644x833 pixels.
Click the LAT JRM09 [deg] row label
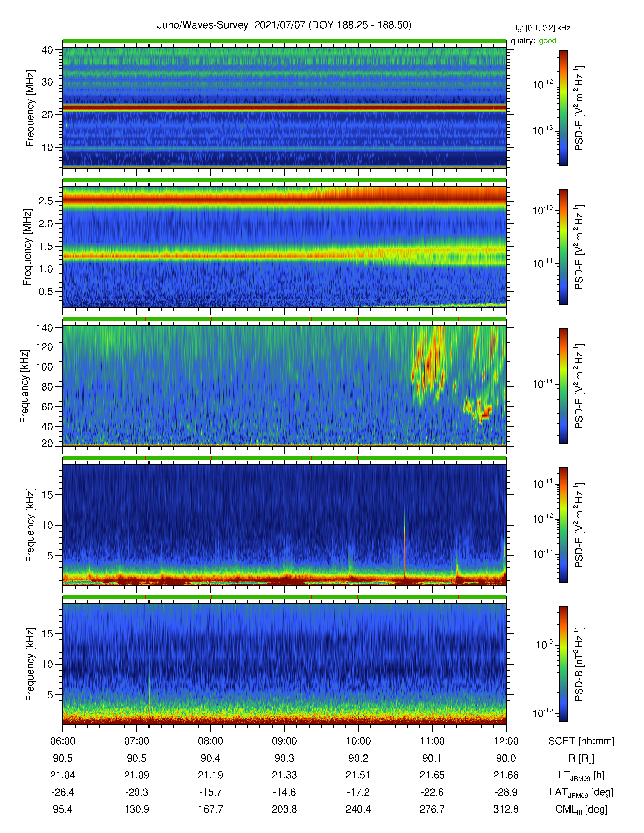click(581, 793)
